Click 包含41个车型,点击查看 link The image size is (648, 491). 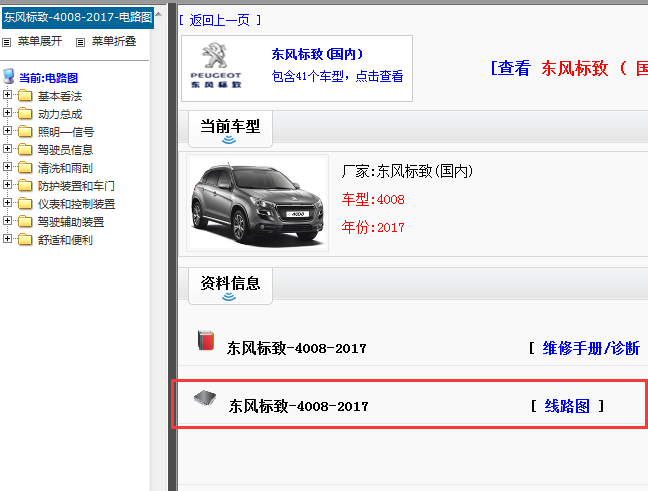coord(337,76)
